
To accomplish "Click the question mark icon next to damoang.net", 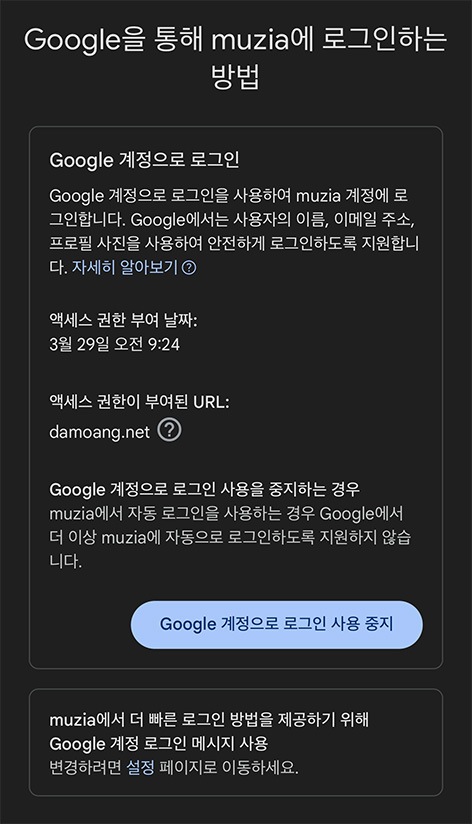I will point(169,430).
